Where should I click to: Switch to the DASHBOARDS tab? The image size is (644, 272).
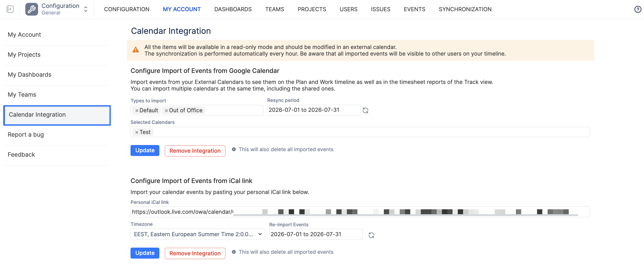coord(233,9)
